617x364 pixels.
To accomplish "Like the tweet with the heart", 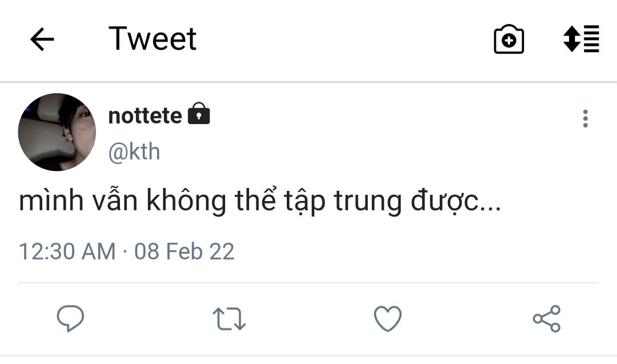I will click(x=387, y=319).
